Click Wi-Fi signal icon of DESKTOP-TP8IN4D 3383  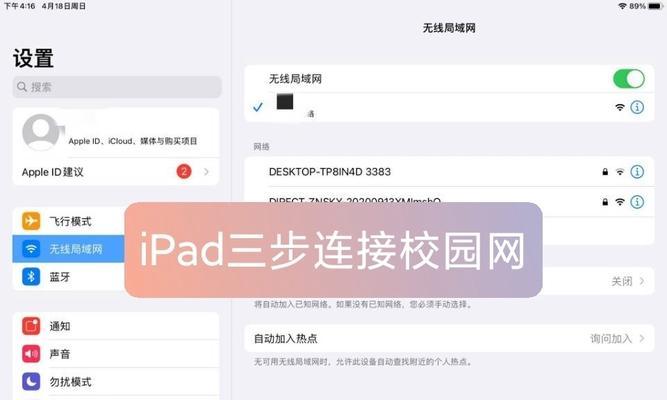coord(620,172)
